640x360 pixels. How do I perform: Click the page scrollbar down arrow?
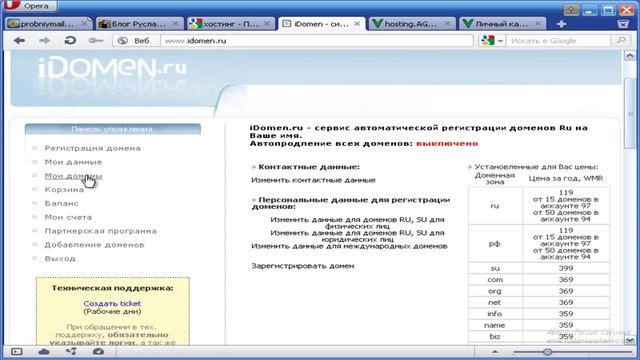coord(630,340)
